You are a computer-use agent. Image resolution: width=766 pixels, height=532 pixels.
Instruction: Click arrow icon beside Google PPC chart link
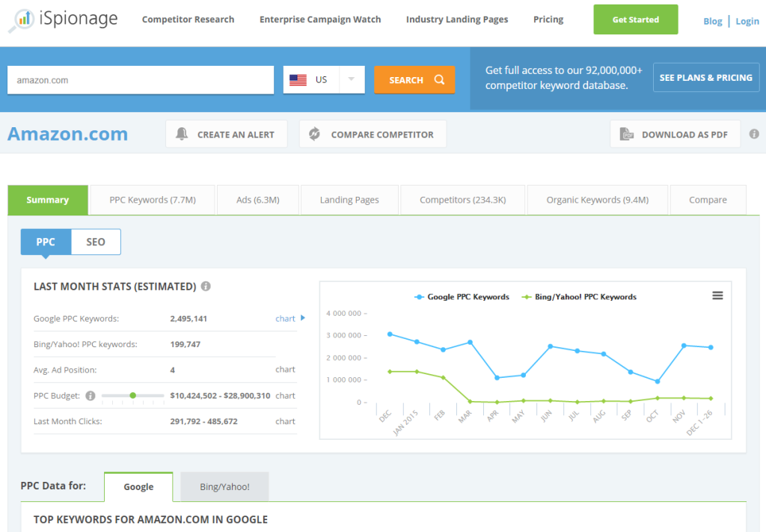[x=303, y=318]
